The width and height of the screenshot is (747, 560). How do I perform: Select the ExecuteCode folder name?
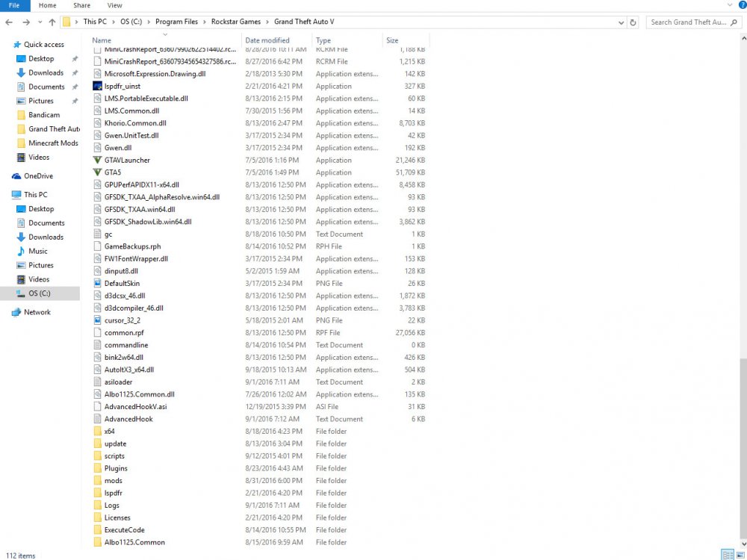(124, 530)
